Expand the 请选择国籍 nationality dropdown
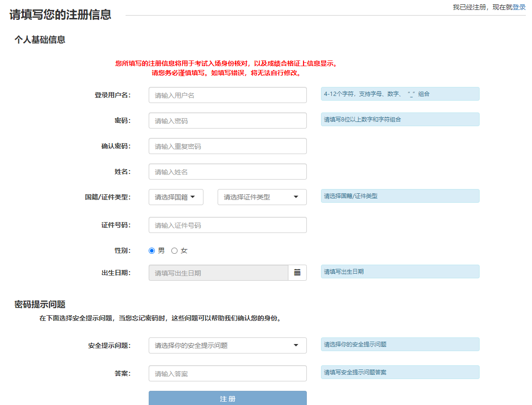This screenshot has width=532, height=405. tap(176, 197)
